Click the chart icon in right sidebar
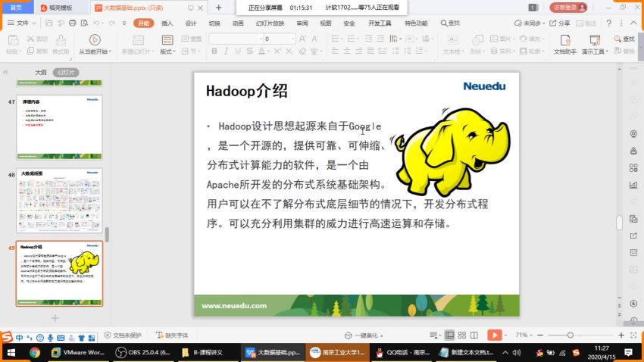The image size is (644, 362). (x=633, y=185)
